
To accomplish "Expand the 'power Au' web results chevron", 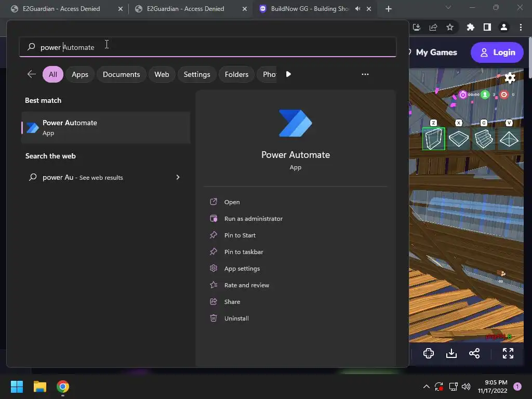I will [178, 177].
